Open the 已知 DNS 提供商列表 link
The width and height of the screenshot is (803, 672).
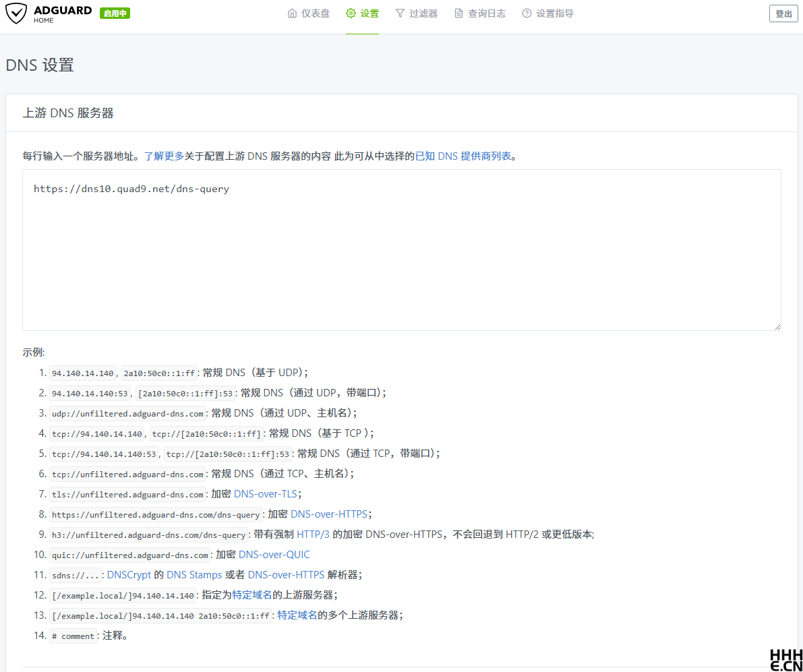coord(463,156)
